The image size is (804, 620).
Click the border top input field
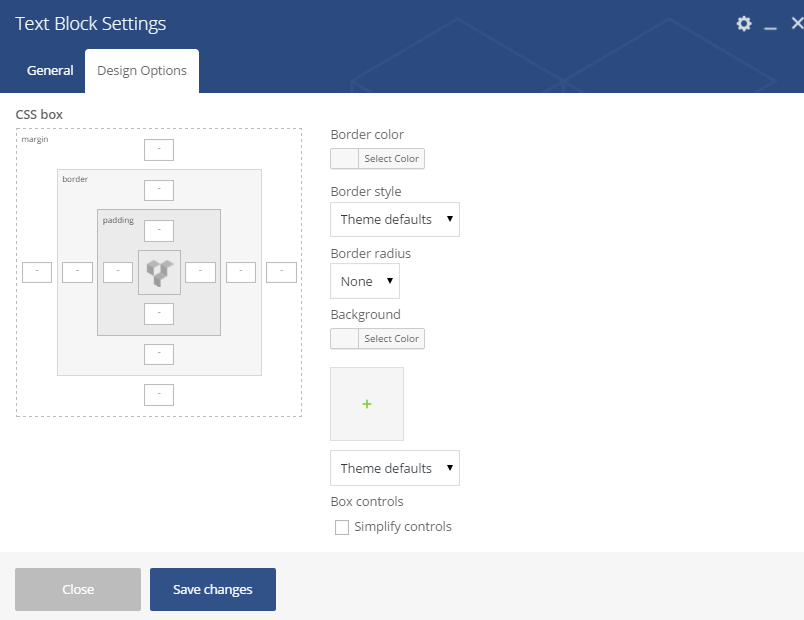pyautogui.click(x=159, y=190)
